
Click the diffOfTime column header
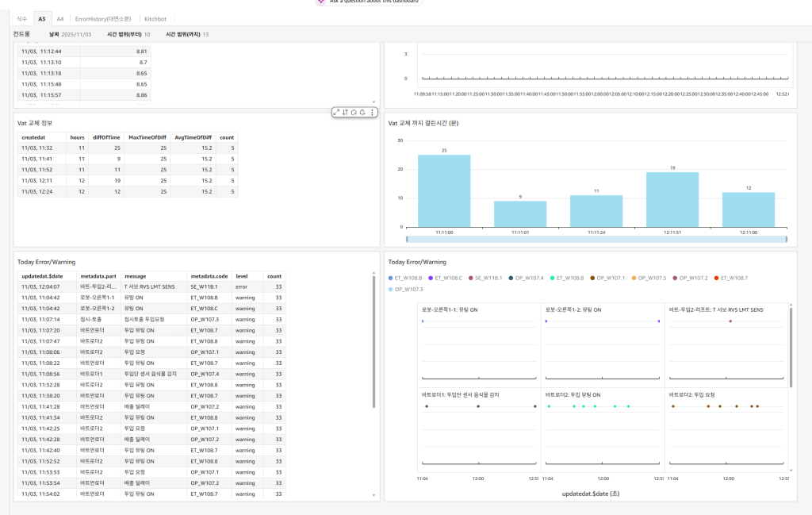coord(105,136)
